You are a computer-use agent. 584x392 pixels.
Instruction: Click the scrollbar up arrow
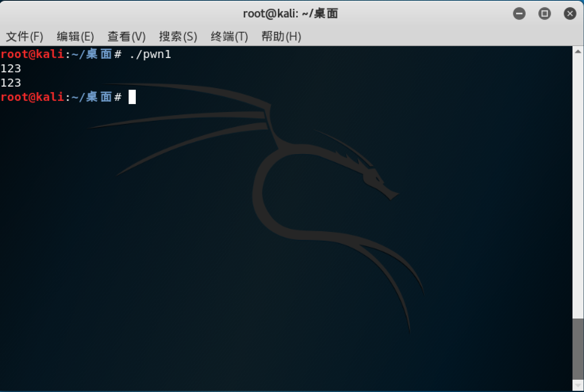pyautogui.click(x=578, y=52)
